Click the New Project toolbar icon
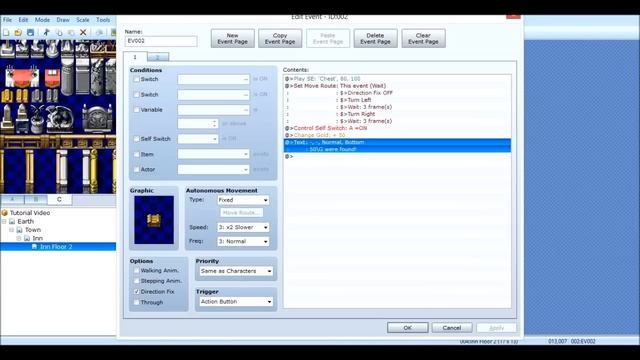 point(6,32)
